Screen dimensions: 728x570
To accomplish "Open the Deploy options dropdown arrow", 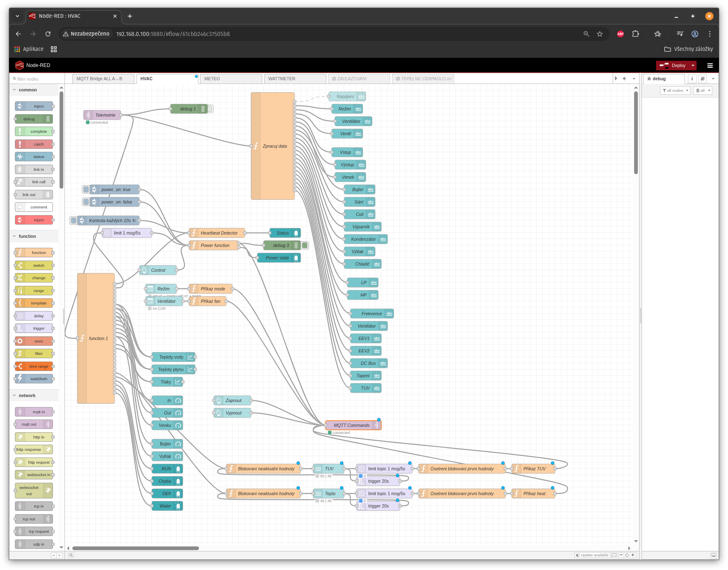I will click(692, 65).
